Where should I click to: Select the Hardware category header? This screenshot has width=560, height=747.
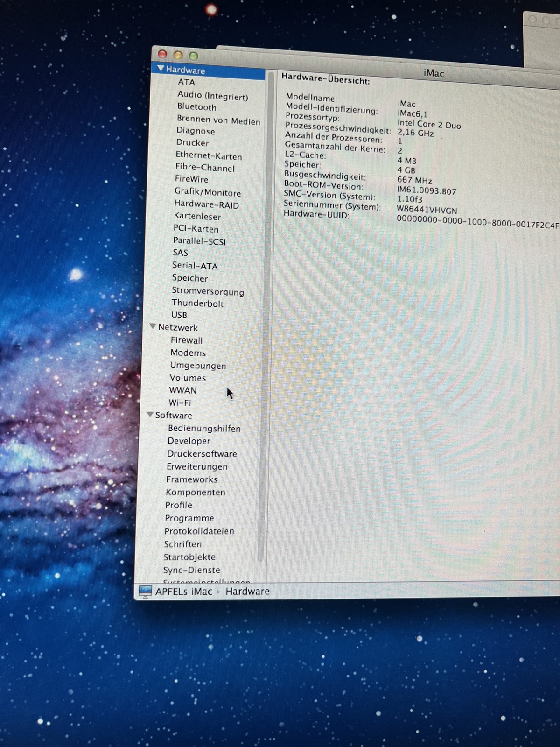pyautogui.click(x=185, y=70)
